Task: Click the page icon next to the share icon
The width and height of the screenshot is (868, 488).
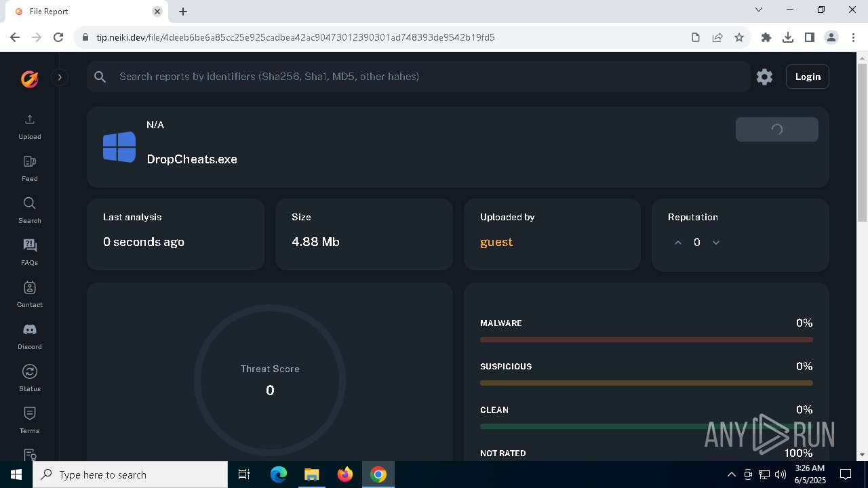Action: pyautogui.click(x=696, y=37)
